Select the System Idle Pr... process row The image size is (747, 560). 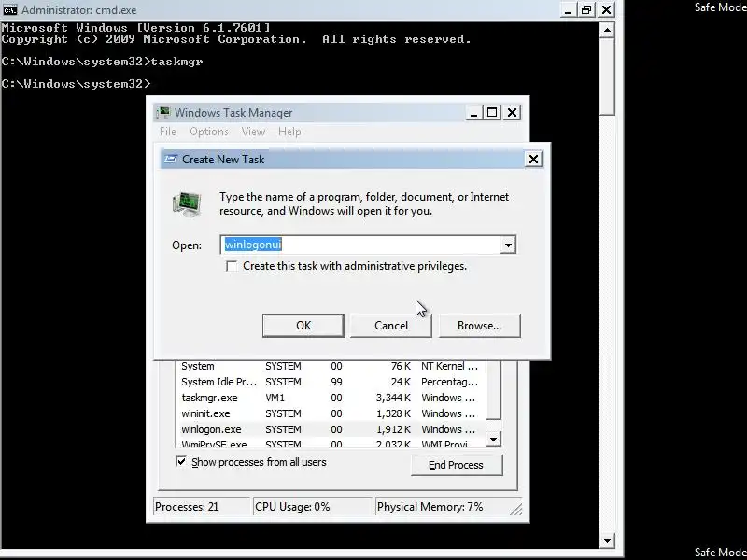(331, 382)
